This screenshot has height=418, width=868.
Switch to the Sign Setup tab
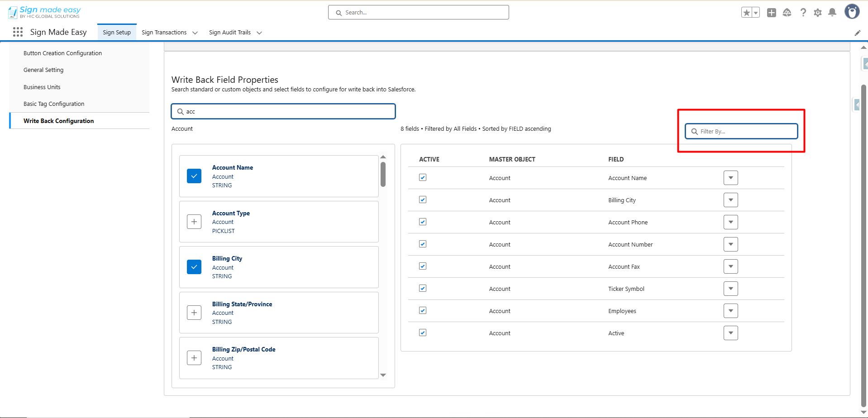117,33
